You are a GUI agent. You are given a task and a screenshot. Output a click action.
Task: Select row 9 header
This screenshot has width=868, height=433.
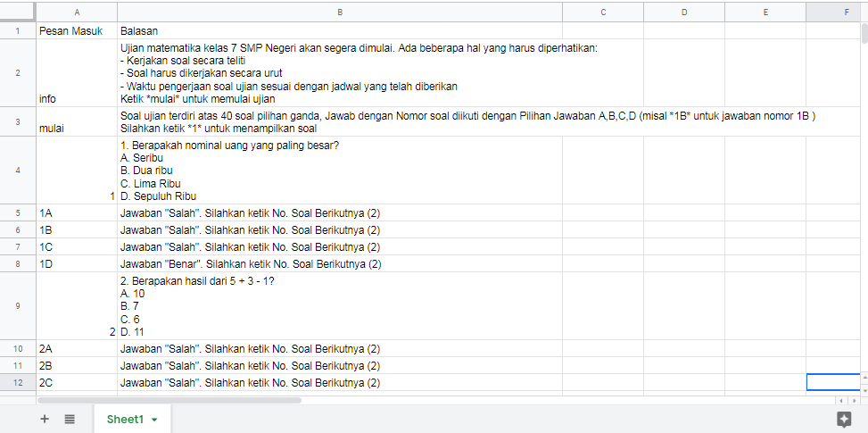(18, 306)
